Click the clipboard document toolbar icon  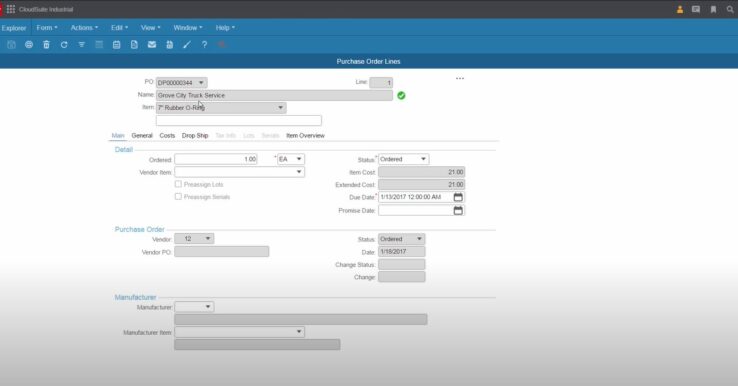pyautogui.click(x=169, y=45)
